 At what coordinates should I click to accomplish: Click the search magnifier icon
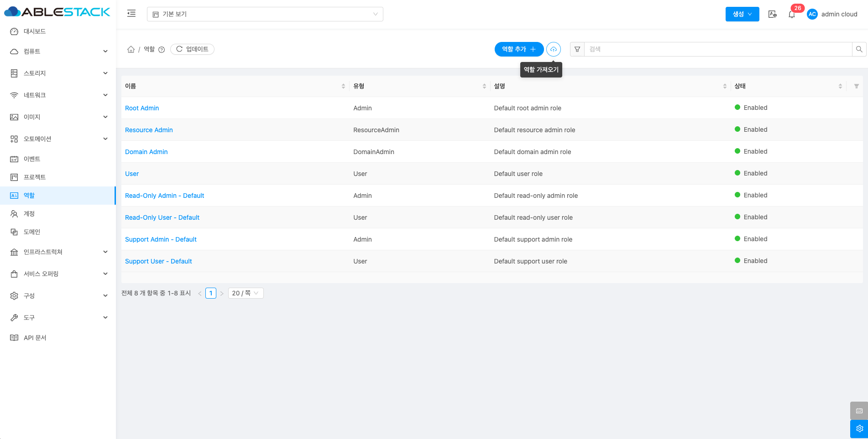tap(859, 49)
